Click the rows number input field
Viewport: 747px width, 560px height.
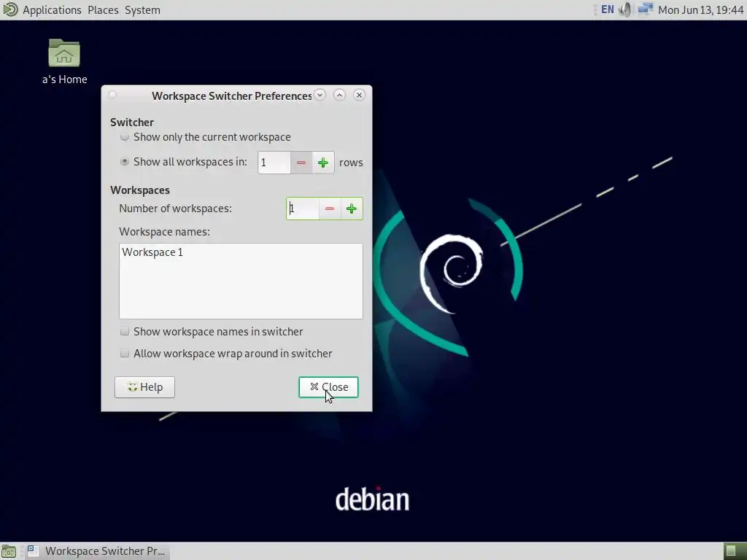click(274, 163)
